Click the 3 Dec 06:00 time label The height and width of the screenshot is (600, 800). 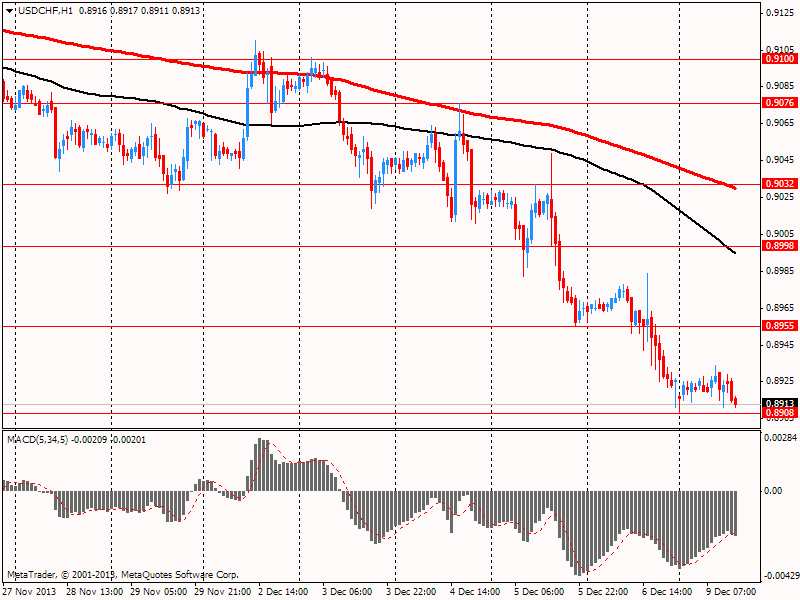pos(348,592)
